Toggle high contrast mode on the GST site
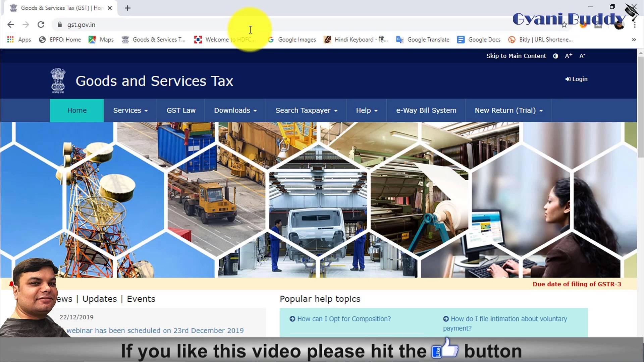644x362 pixels. [555, 56]
